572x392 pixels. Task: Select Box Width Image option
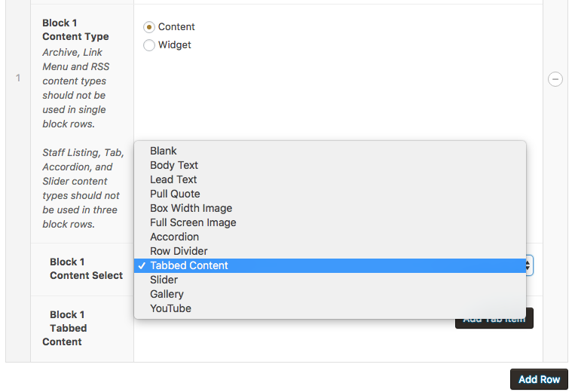click(x=330, y=208)
